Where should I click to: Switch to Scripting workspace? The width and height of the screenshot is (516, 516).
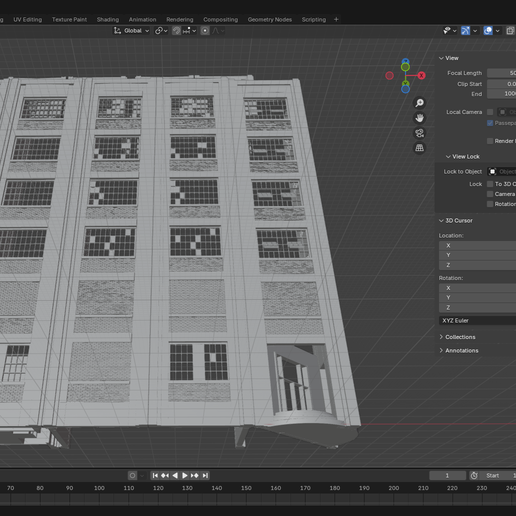[314, 19]
